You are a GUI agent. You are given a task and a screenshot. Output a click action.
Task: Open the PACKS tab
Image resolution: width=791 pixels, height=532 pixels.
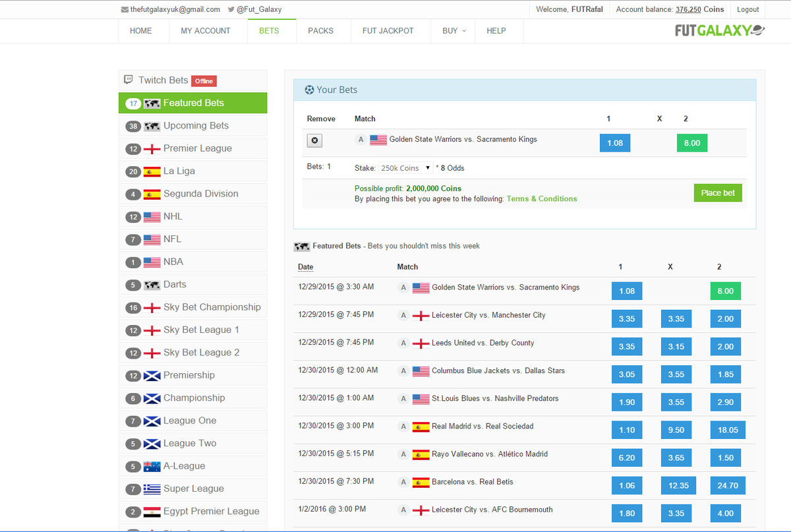320,30
